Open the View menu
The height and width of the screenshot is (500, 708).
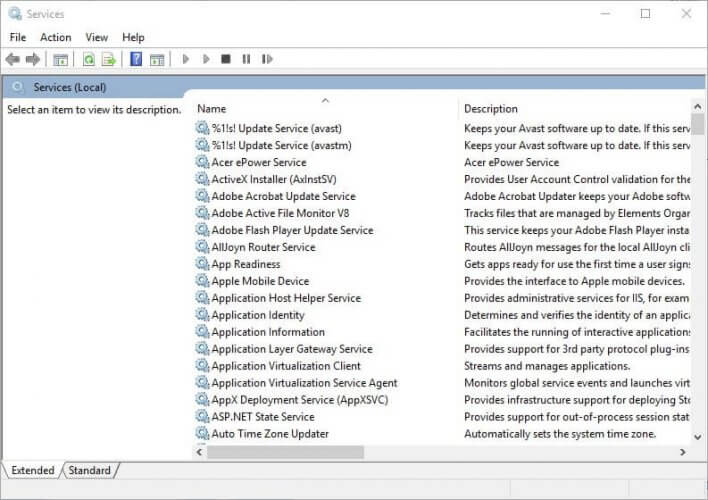coord(97,37)
